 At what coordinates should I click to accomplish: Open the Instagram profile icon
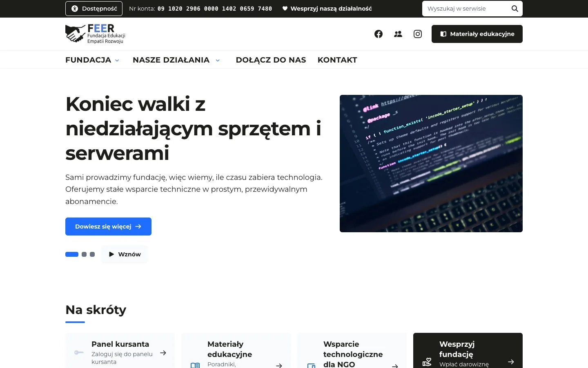[418, 34]
